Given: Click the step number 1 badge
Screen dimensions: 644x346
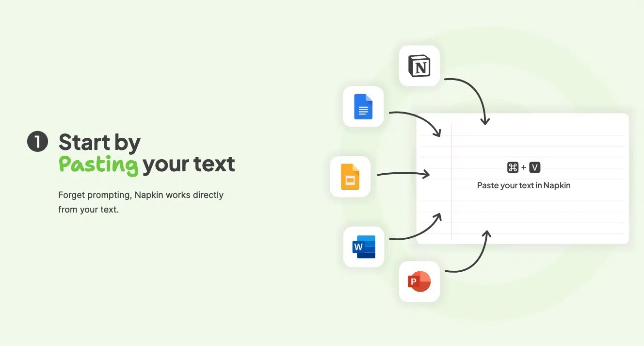Looking at the screenshot, I should click(37, 142).
